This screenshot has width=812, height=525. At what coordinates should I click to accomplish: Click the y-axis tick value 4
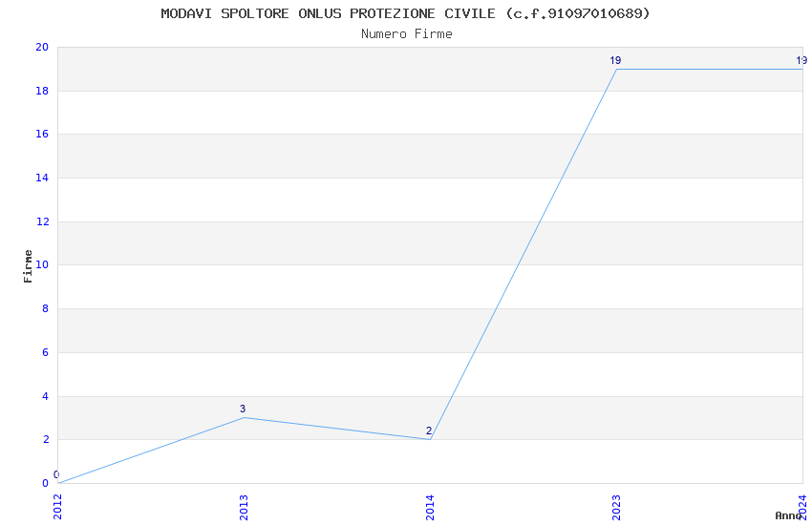[x=46, y=396]
